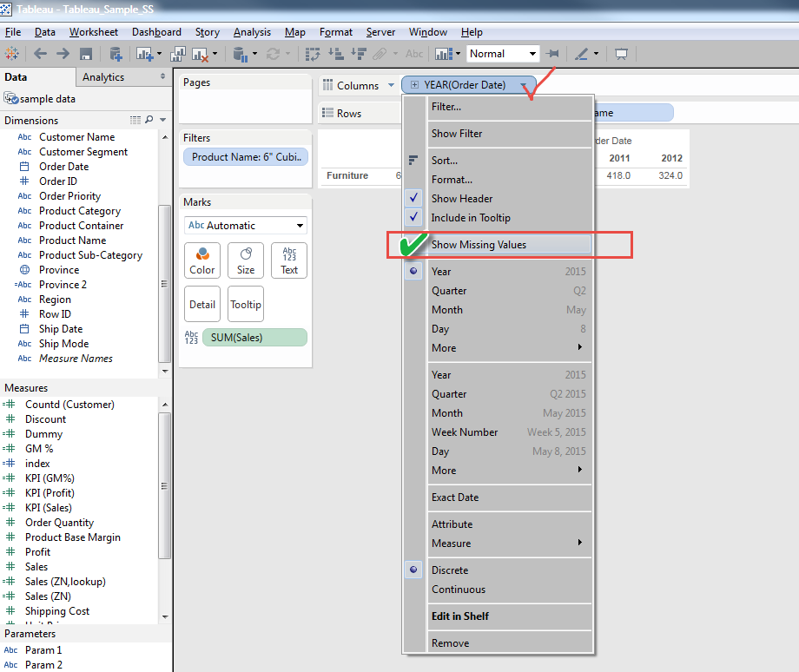The height and width of the screenshot is (672, 799).
Task: Click view-as-list icon in Dimensions header
Action: point(135,120)
